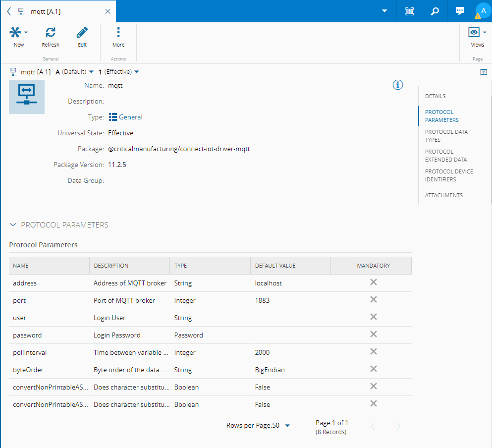Click the search magnifier icon

435,11
